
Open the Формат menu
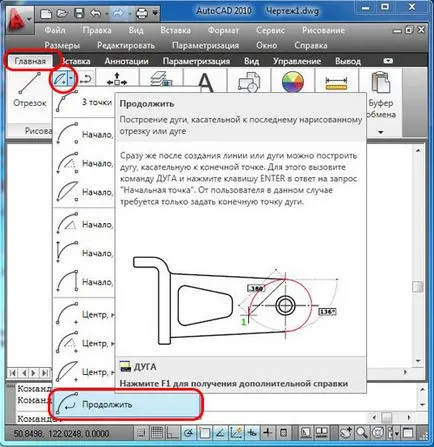(223, 30)
